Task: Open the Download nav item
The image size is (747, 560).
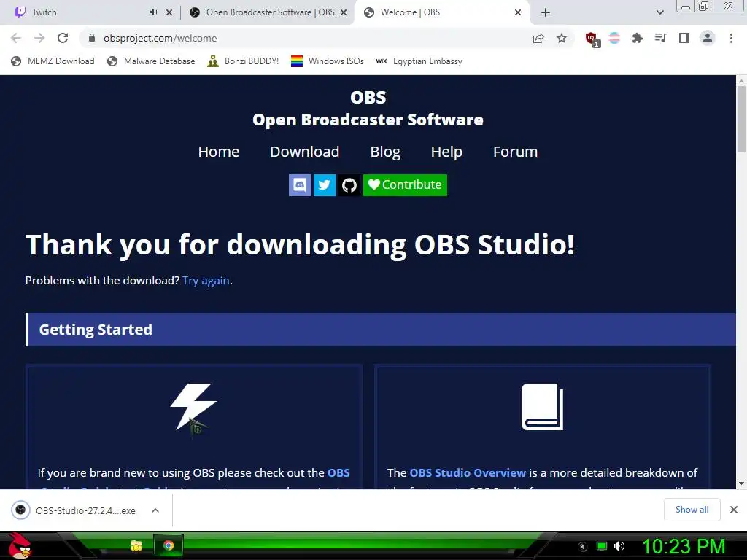Action: coord(304,152)
